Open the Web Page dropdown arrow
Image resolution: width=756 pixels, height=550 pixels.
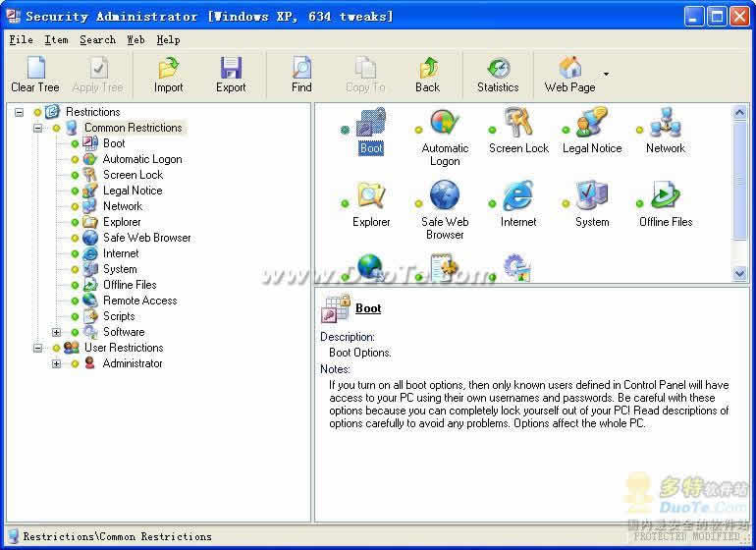606,74
